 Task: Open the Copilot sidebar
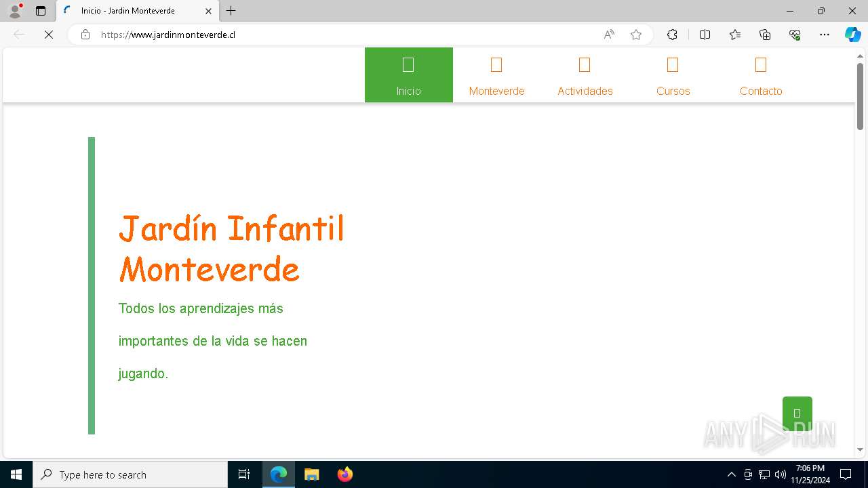[x=852, y=35]
